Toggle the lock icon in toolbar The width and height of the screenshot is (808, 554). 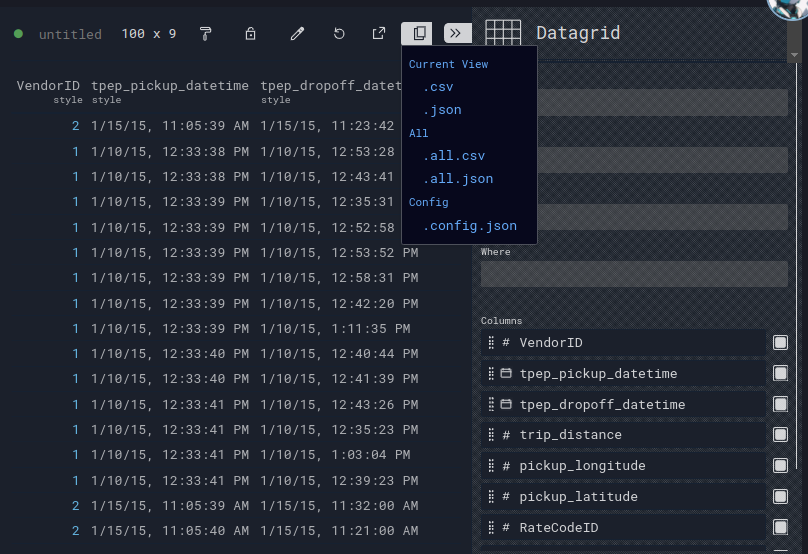[250, 34]
